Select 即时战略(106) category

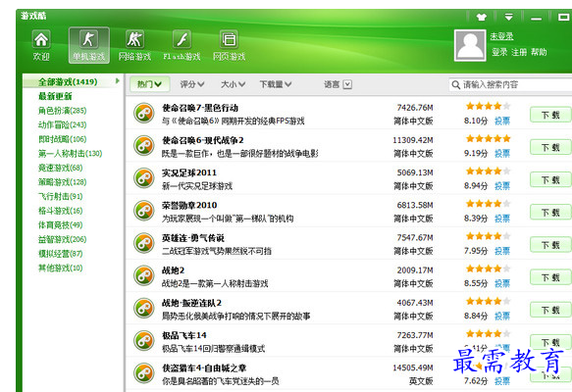pyautogui.click(x=63, y=139)
